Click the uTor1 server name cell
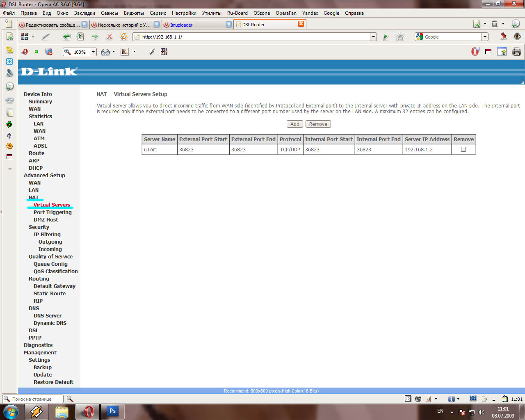 (x=160, y=150)
